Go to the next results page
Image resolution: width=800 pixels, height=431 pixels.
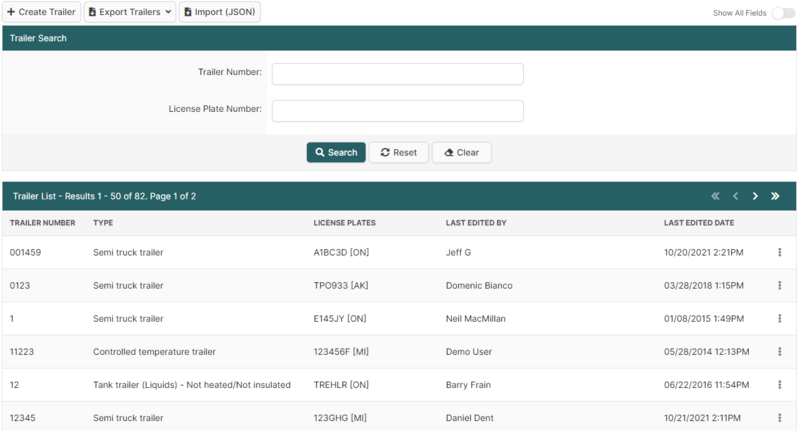755,196
